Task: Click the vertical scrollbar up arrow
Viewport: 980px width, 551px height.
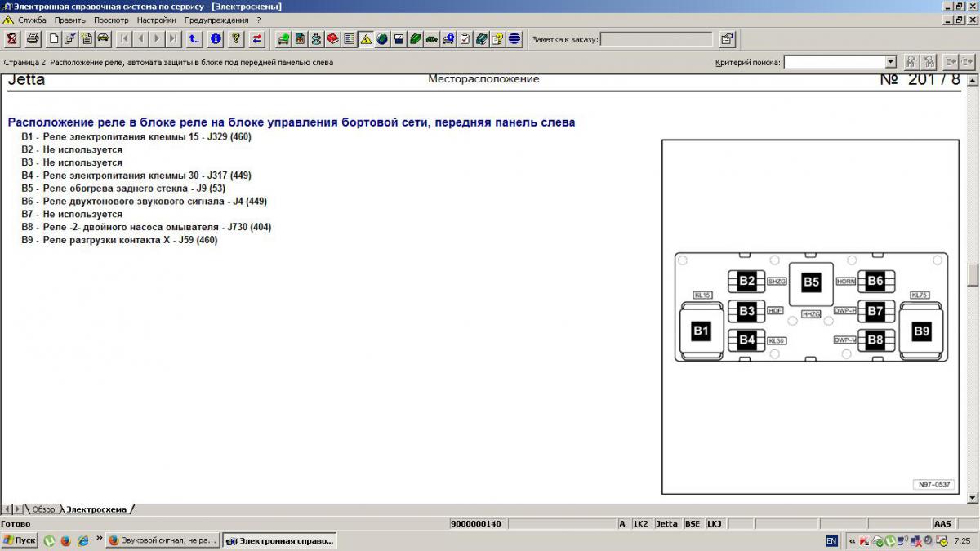Action: (972, 80)
